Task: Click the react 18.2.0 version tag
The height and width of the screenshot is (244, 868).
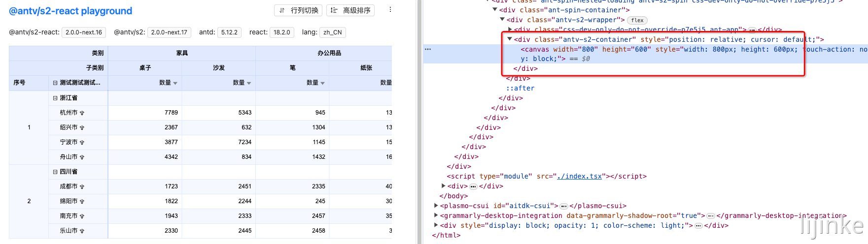Action: coord(282,32)
